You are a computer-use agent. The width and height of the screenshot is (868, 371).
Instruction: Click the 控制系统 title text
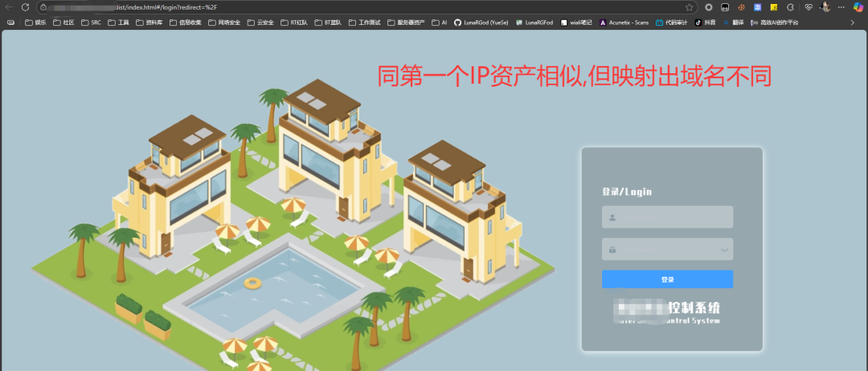coord(694,307)
